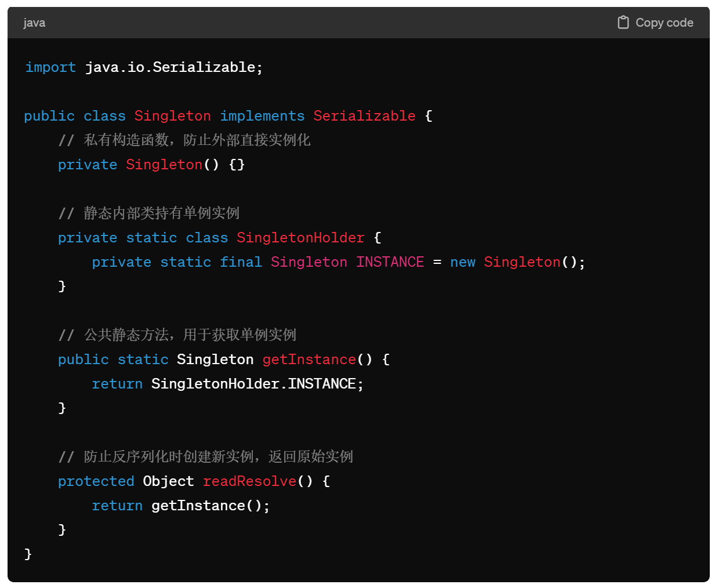715x588 pixels.
Task: Click the comment about 静态内部类持有单例实例
Action: coord(149,213)
